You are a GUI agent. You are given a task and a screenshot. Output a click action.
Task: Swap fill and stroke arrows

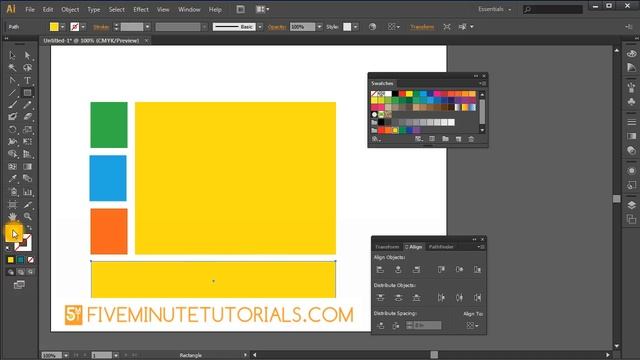[29, 228]
